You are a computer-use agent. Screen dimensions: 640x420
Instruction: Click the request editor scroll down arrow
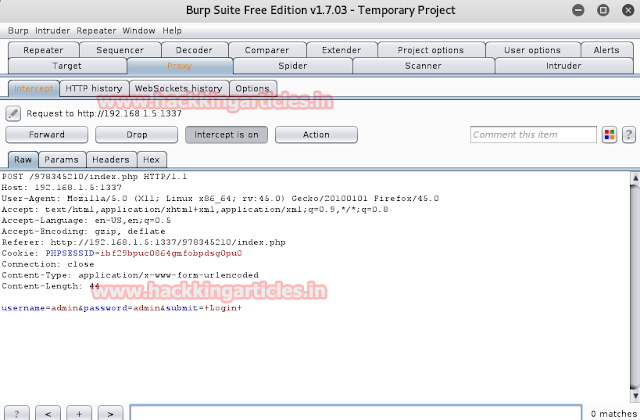point(635,396)
